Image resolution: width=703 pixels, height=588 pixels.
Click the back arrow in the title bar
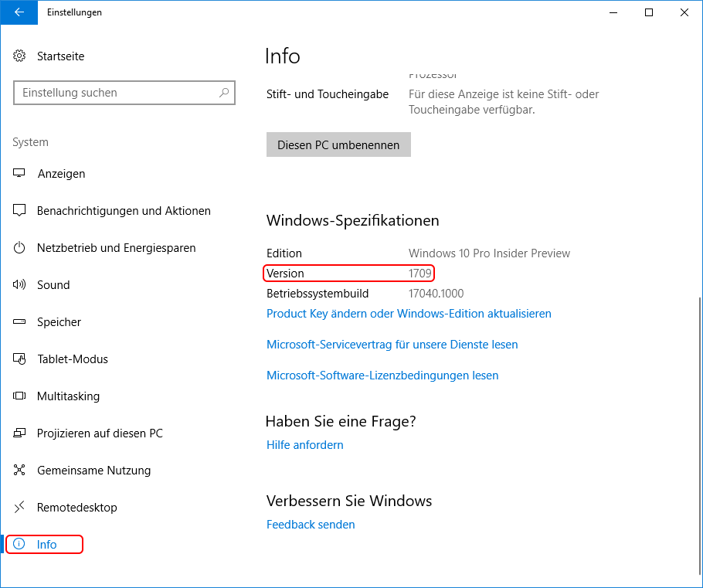click(19, 12)
